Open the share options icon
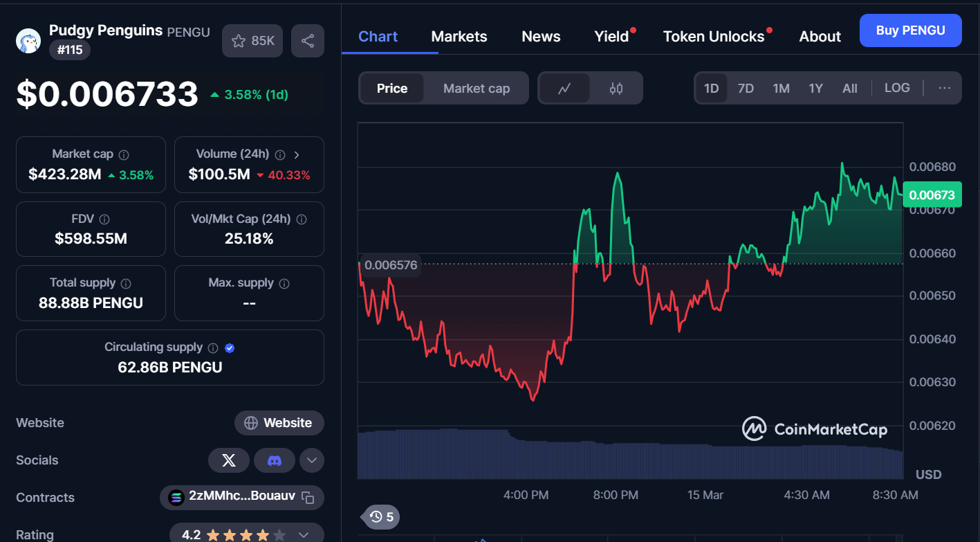This screenshot has height=542, width=980. 308,41
